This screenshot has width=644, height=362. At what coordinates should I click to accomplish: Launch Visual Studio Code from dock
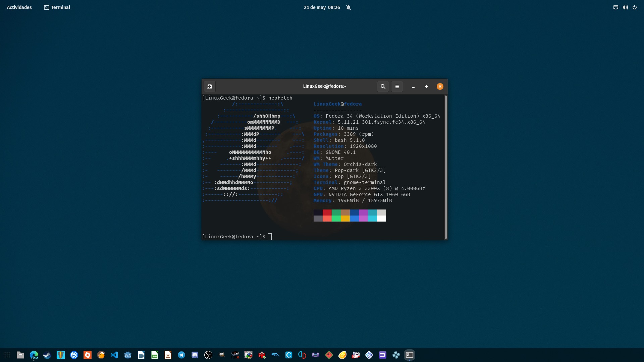(x=114, y=355)
